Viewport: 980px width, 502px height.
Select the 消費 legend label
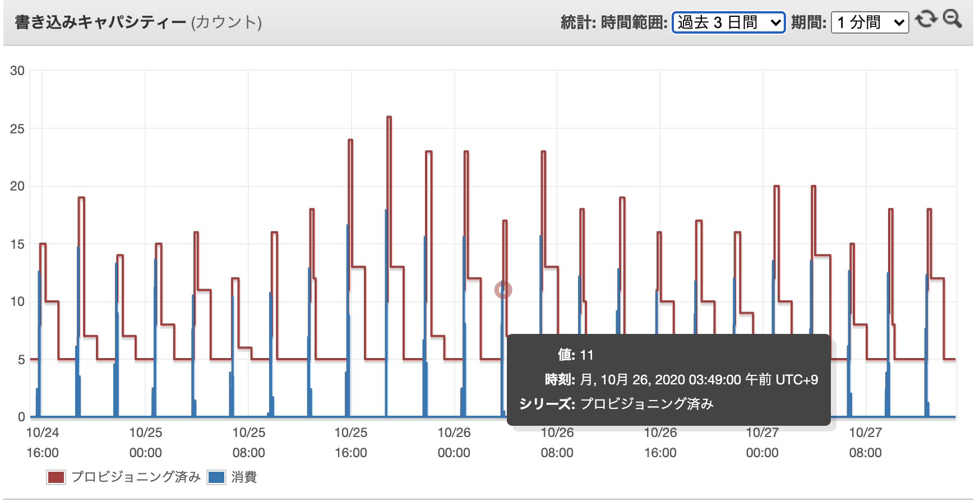pyautogui.click(x=244, y=477)
